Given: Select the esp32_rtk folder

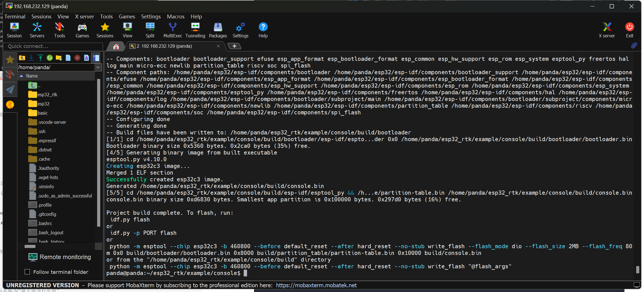Looking at the screenshot, I should coord(43,95).
